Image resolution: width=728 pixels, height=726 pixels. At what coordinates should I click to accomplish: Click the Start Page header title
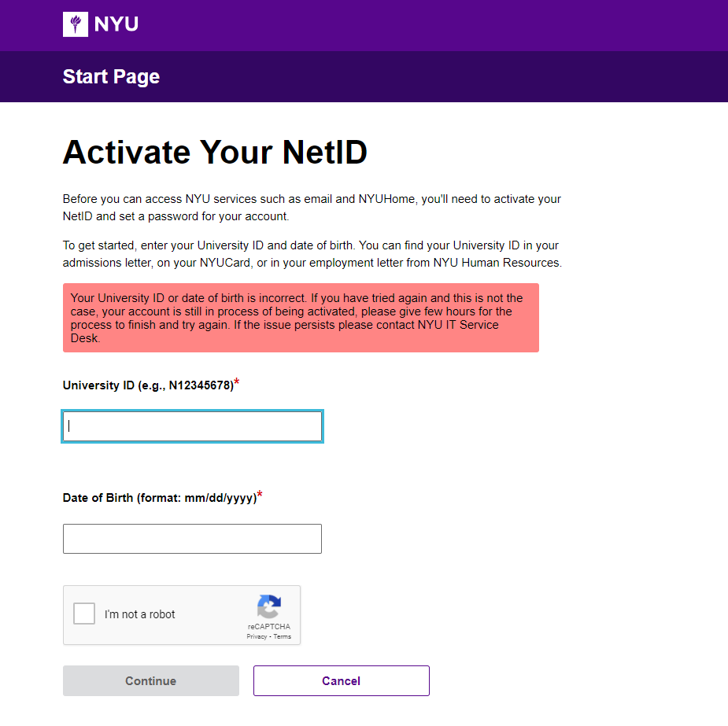tap(111, 76)
